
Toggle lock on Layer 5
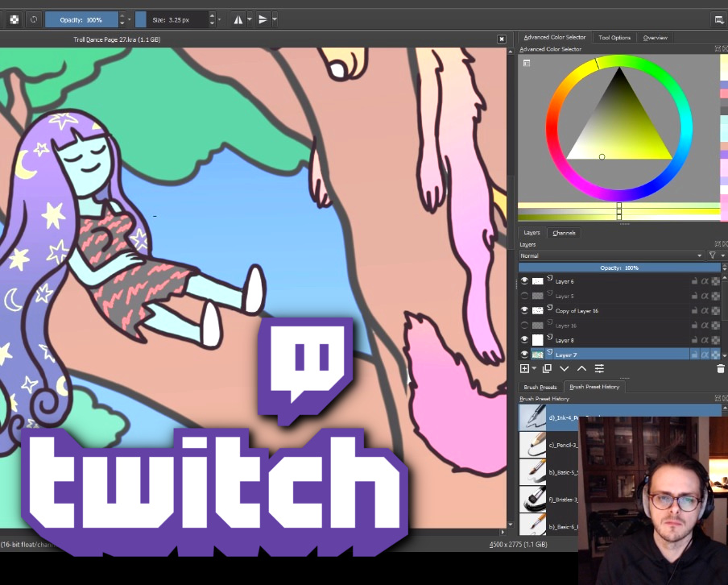pyautogui.click(x=694, y=296)
